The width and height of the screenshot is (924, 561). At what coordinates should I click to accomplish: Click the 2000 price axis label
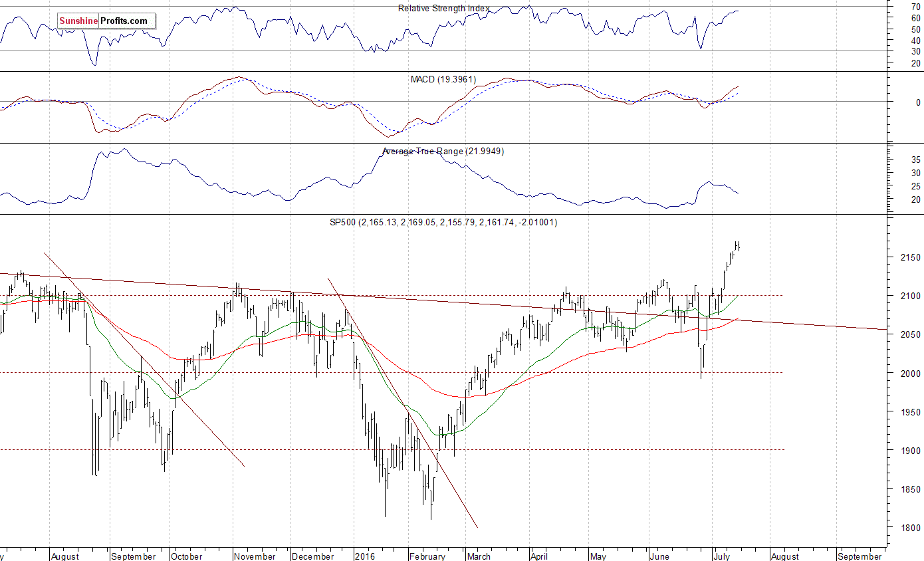pyautogui.click(x=910, y=373)
